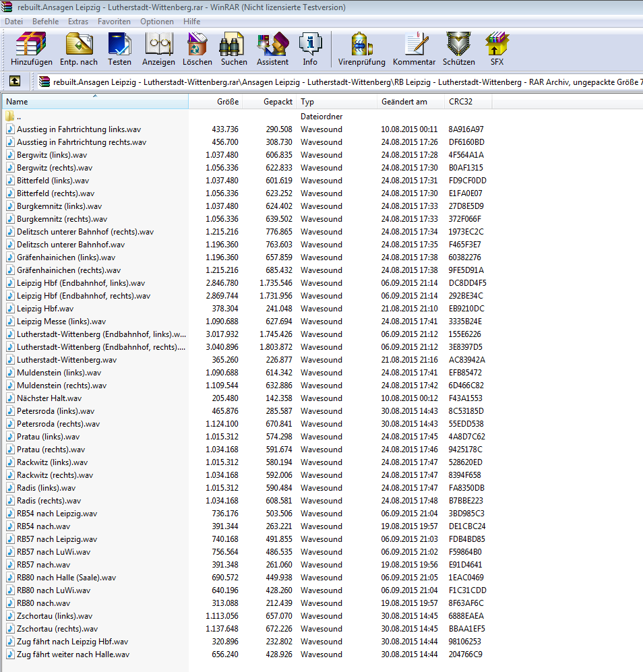This screenshot has height=672, width=643.
Task: Select Burgkemnitz (links).wav file
Action: pyautogui.click(x=59, y=206)
